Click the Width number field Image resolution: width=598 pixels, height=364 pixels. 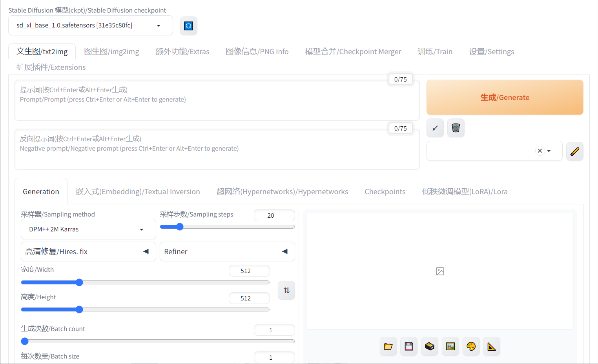249,271
